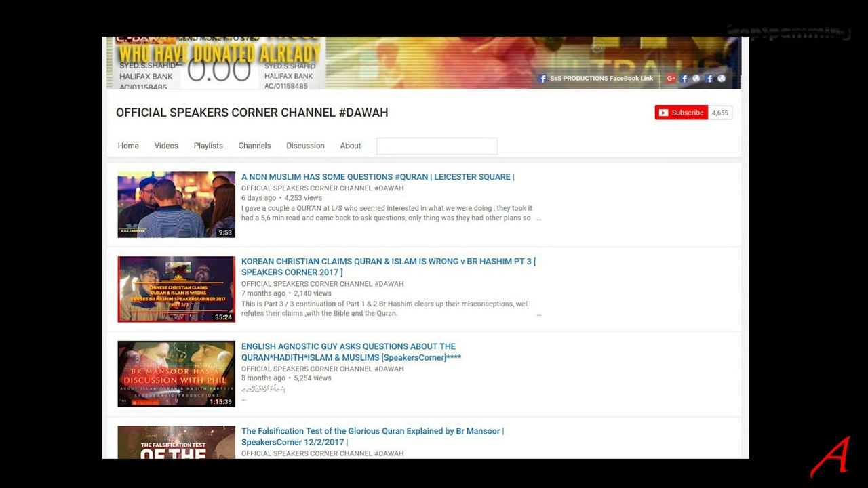Click the Arabic text under the agnostic video
Image resolution: width=868 pixels, height=488 pixels.
pyautogui.click(x=264, y=389)
